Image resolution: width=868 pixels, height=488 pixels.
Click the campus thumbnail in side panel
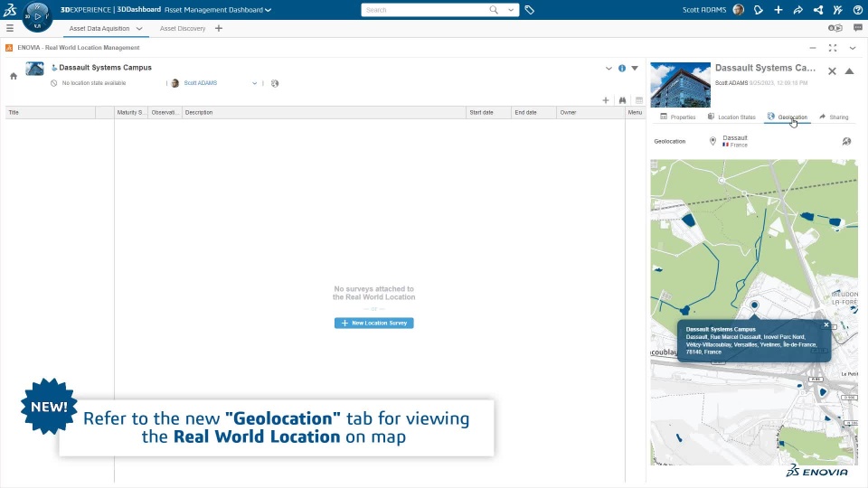pyautogui.click(x=680, y=85)
